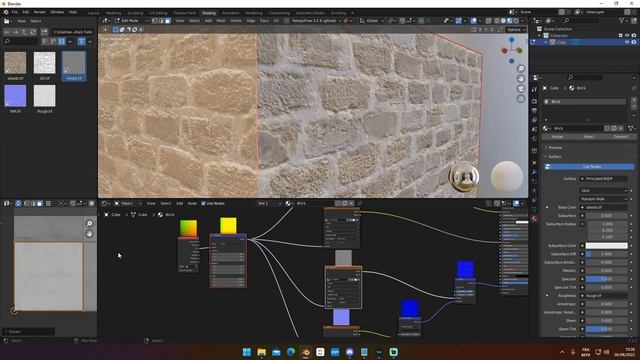Image resolution: width=640 pixels, height=360 pixels.
Task: Click the pan view gizmo icon
Action: click(x=521, y=79)
